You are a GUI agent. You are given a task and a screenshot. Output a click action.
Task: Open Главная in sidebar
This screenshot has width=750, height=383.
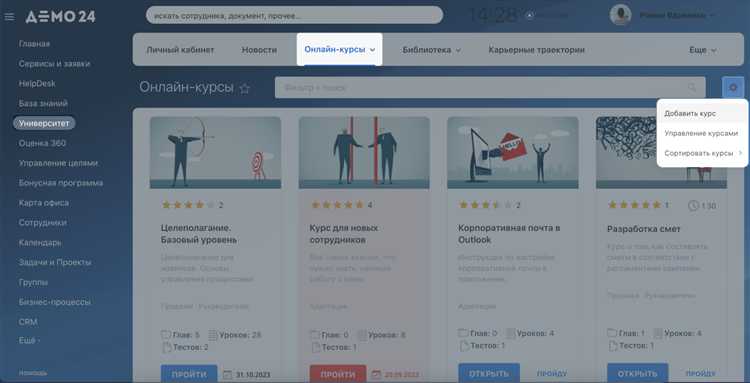point(34,44)
